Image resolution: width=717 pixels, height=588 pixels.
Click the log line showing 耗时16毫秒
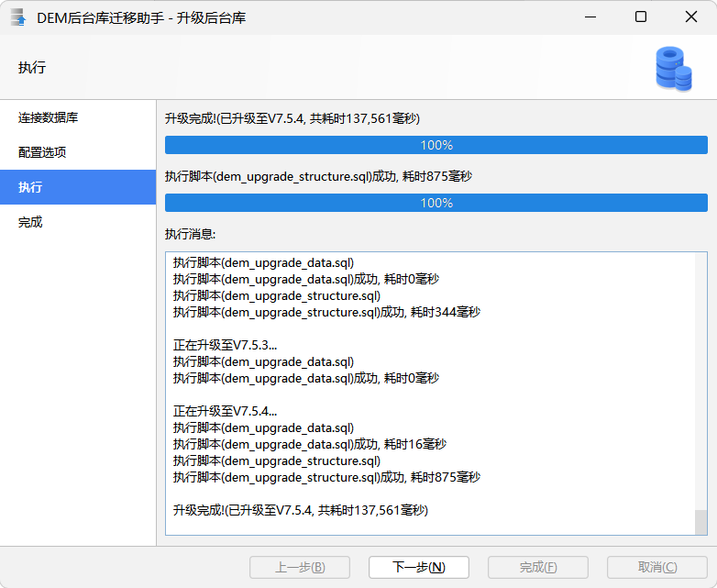[310, 444]
